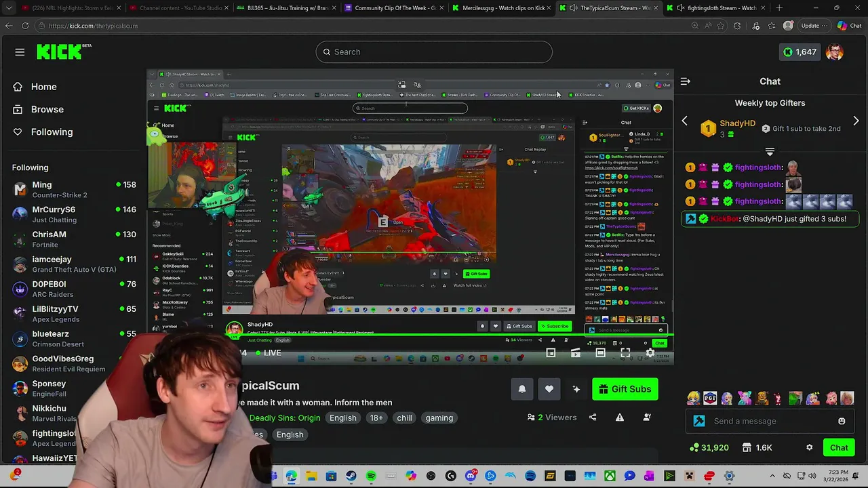Image resolution: width=868 pixels, height=488 pixels.
Task: Open the 1.6K shop icon
Action: coord(757,448)
